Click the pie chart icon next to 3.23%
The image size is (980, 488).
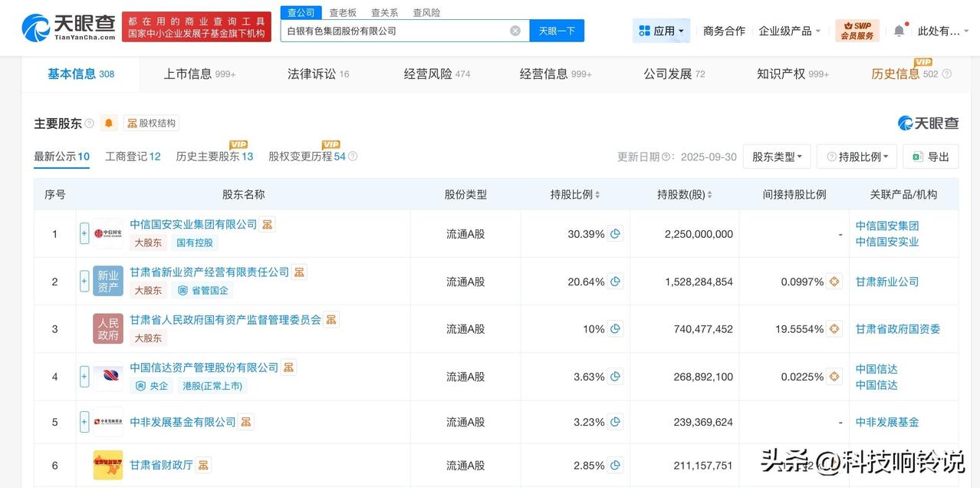(x=615, y=421)
